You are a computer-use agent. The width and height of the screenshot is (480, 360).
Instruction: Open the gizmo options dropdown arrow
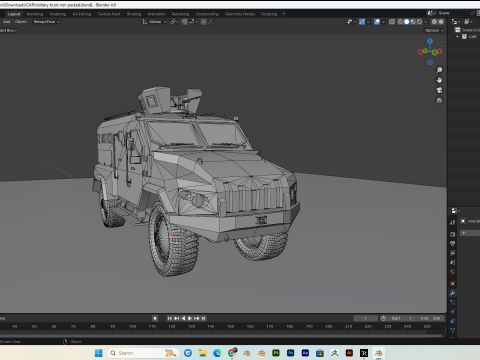(368, 22)
